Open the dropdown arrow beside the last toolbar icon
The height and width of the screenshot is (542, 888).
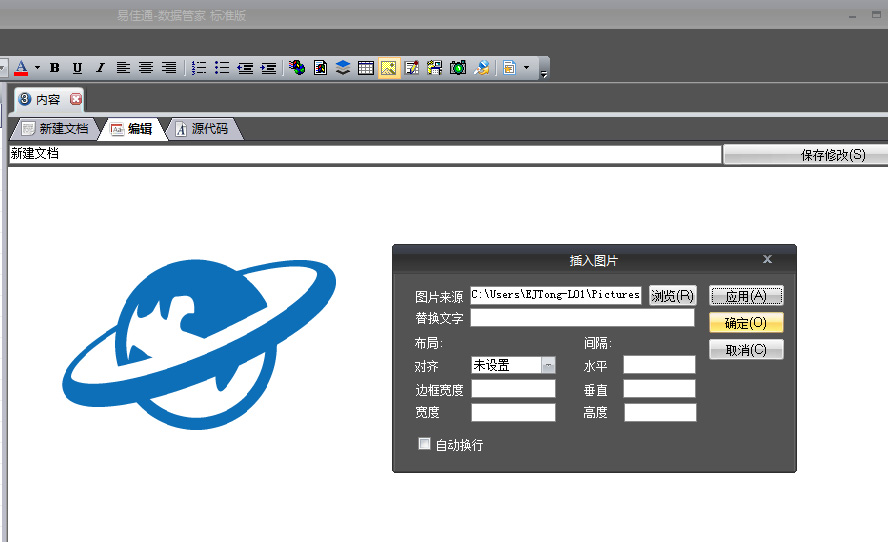[526, 68]
